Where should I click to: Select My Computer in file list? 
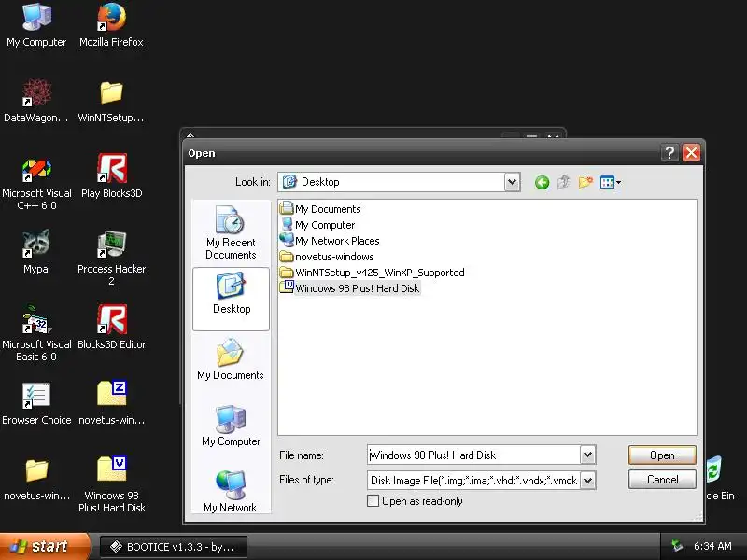coord(317,225)
